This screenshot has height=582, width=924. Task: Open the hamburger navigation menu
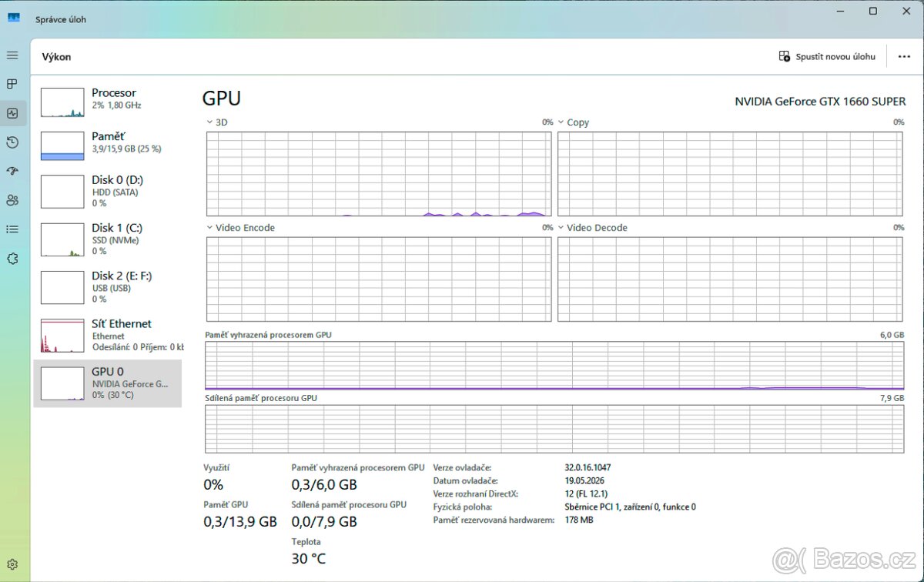(12, 55)
